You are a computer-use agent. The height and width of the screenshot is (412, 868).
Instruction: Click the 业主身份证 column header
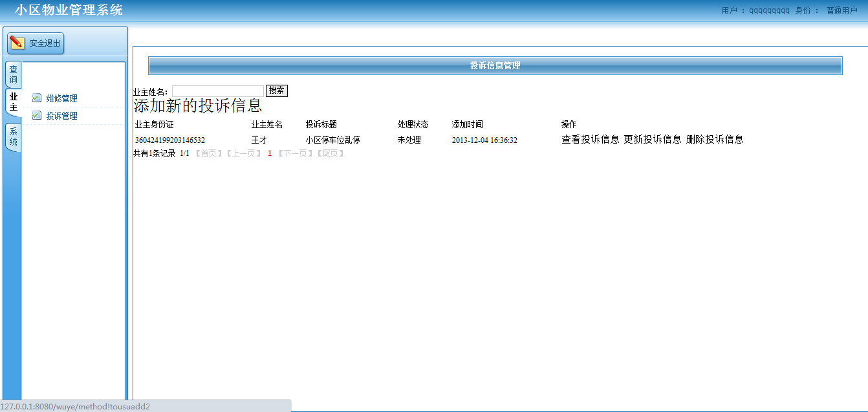pos(155,124)
